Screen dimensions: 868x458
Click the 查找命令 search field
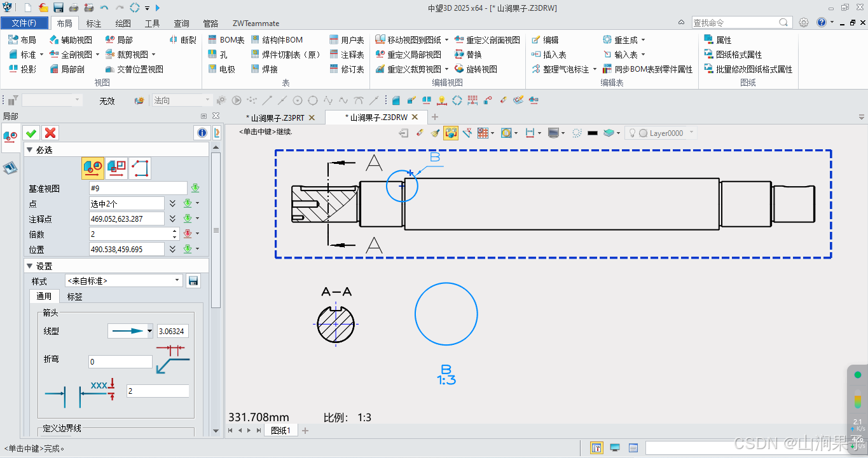tap(742, 22)
